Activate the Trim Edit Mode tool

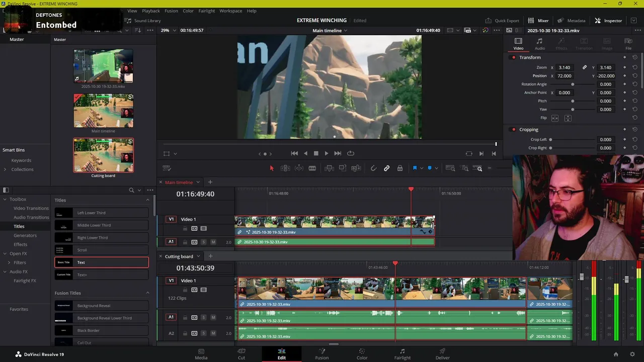[285, 168]
